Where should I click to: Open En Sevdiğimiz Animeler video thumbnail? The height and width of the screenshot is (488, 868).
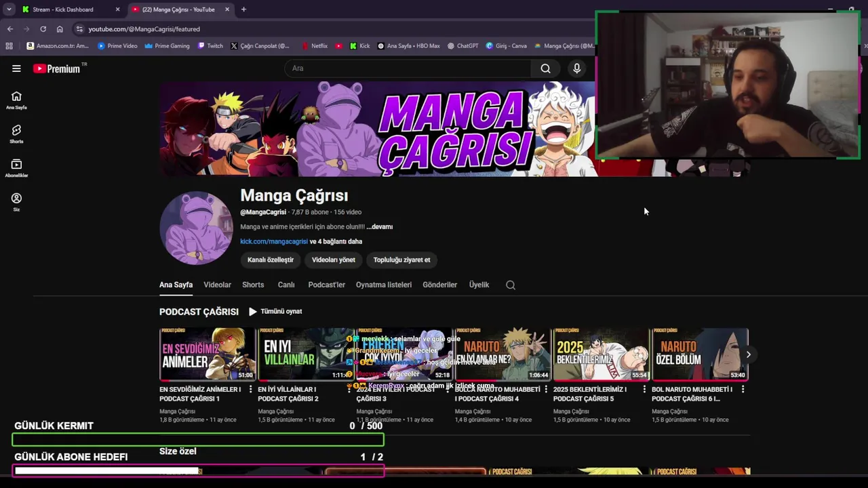click(208, 354)
